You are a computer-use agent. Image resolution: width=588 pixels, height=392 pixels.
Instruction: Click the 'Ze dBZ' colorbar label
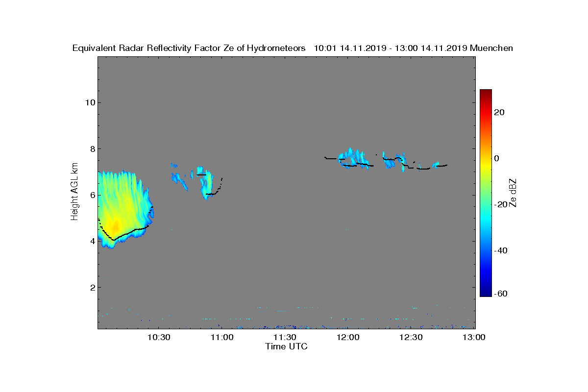(513, 193)
